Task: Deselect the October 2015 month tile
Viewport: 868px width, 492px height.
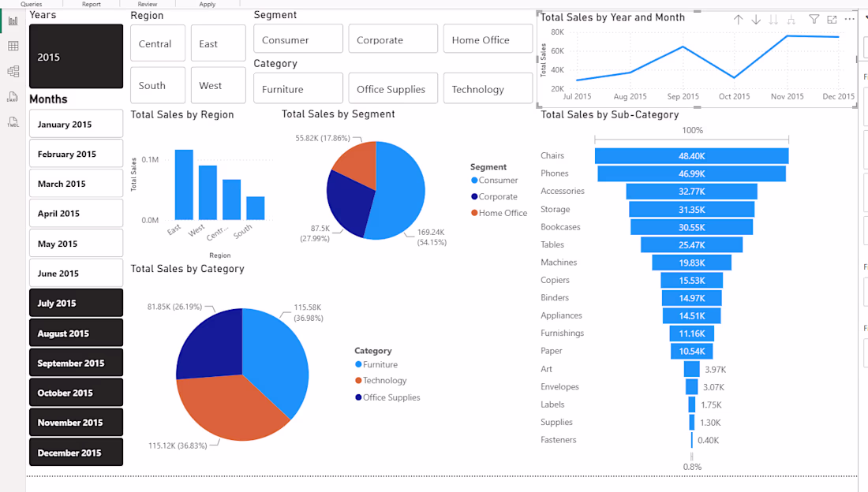Action: coord(77,393)
